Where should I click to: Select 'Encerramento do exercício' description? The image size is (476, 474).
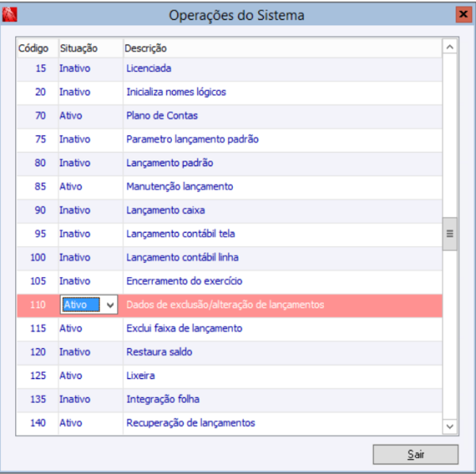[x=185, y=281]
